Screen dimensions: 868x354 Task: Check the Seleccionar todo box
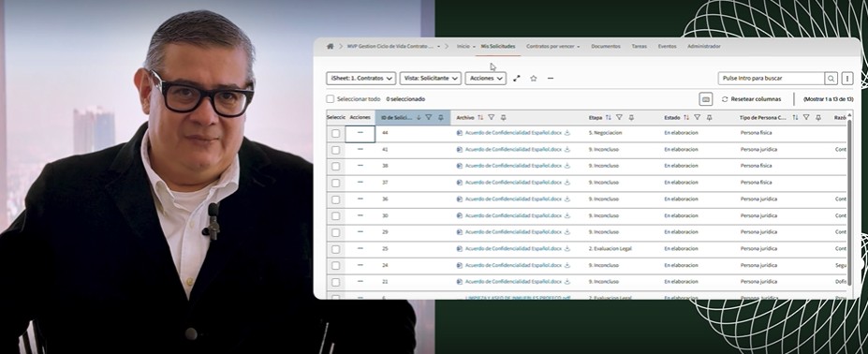pos(331,99)
